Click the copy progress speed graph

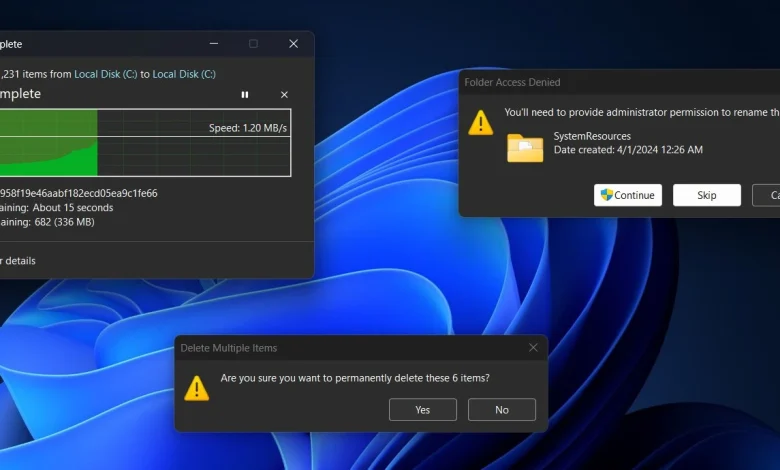click(x=145, y=143)
